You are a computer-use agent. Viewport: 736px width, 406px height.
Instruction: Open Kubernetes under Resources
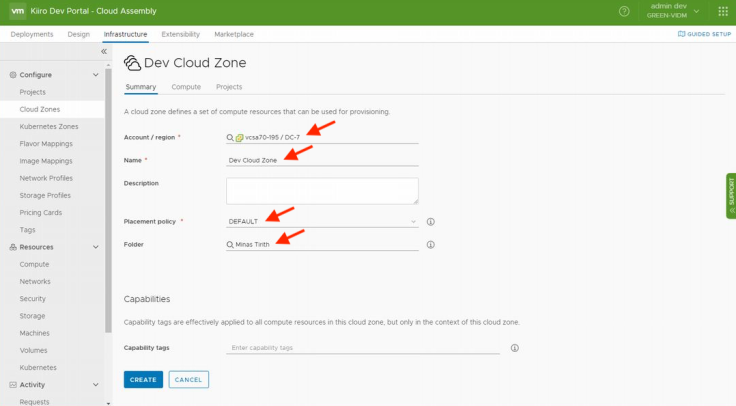pos(38,368)
